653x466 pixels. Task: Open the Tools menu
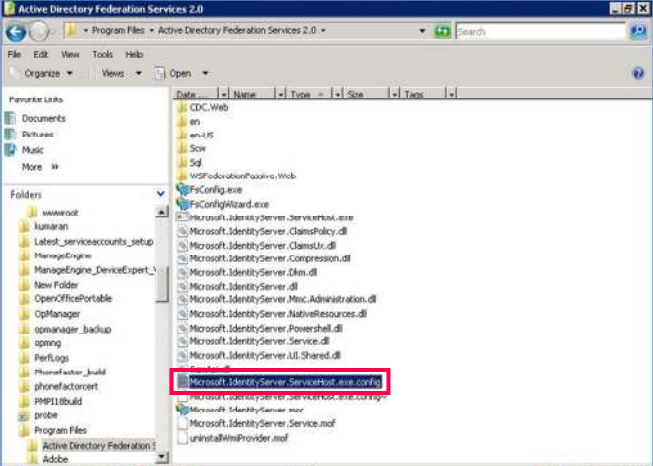[x=102, y=55]
